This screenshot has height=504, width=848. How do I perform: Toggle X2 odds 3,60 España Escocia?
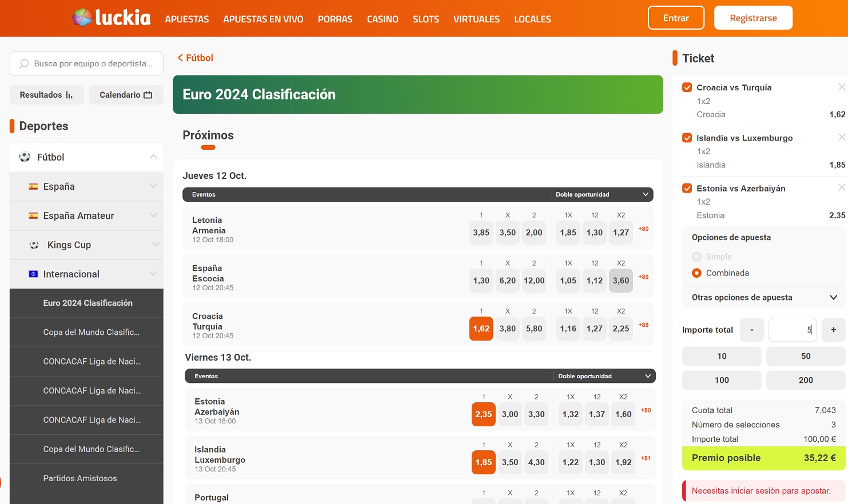pos(621,281)
